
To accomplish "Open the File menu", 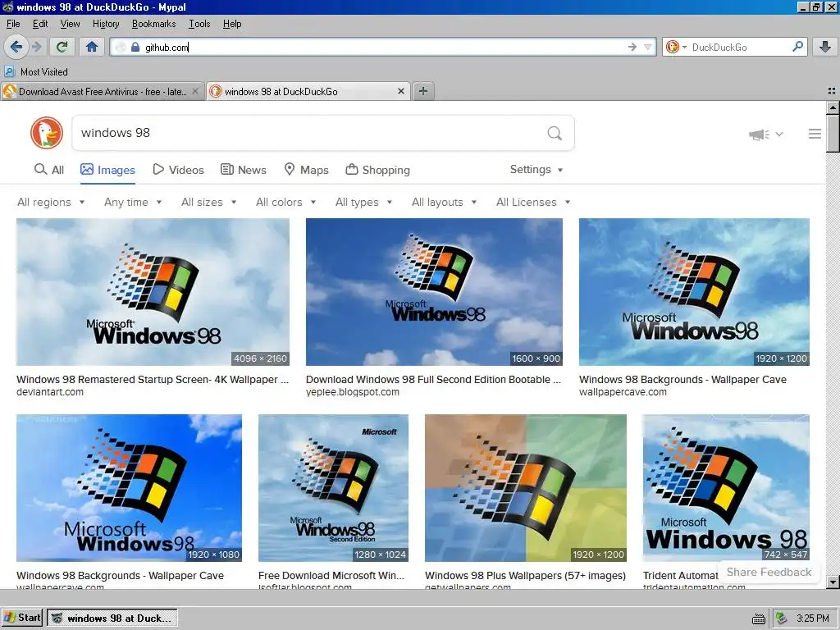I will pyautogui.click(x=13, y=24).
